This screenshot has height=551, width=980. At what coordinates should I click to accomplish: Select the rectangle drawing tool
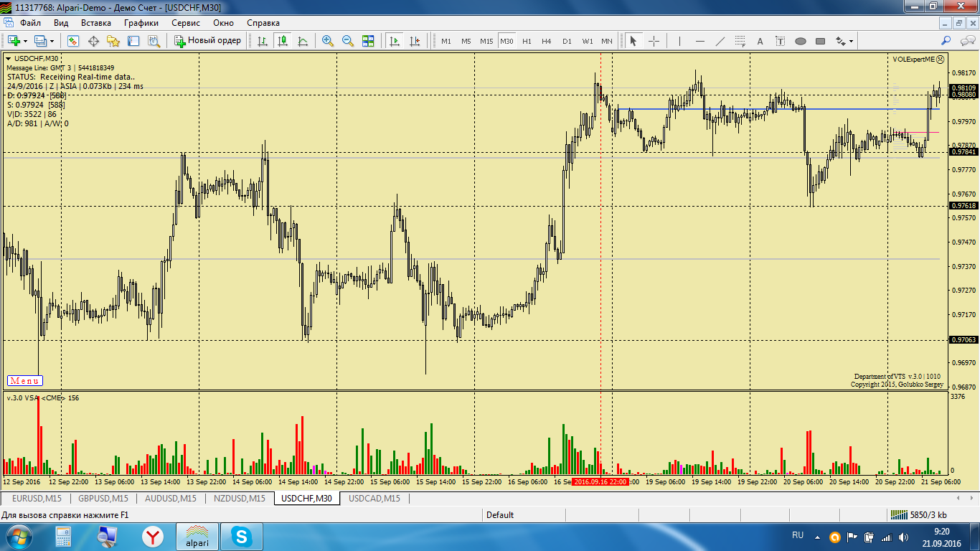coord(820,41)
